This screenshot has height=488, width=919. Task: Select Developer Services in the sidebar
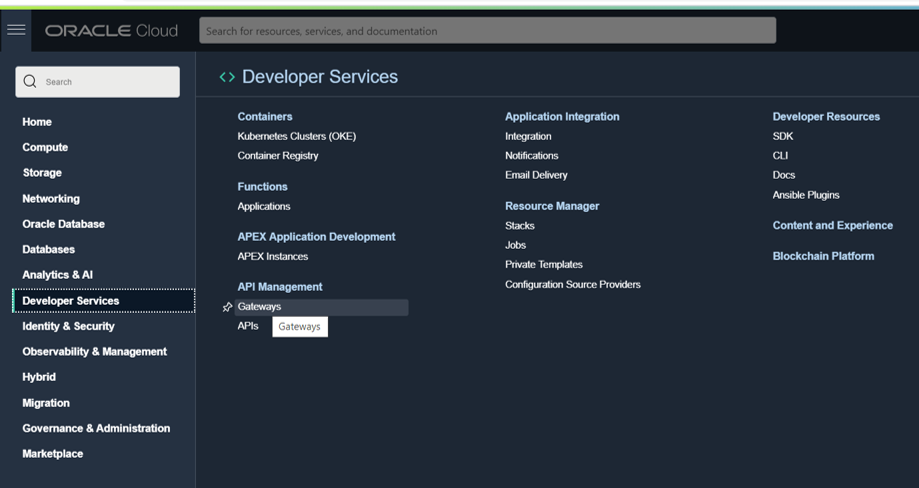click(x=104, y=301)
